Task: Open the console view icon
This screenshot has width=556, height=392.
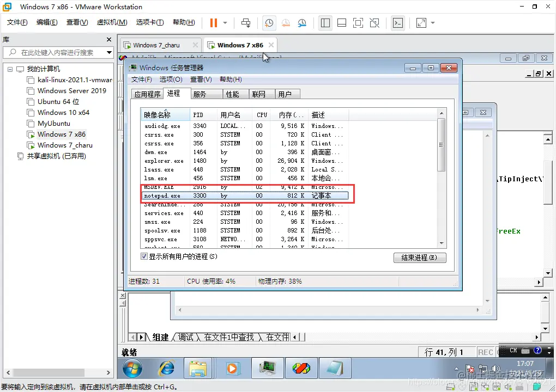Action: tap(398, 23)
